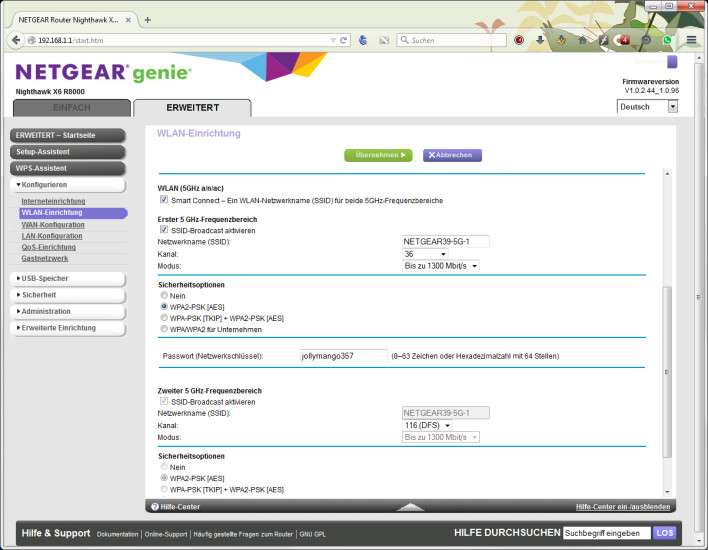Toggle SSID-Broadcast for the first 5 GHz band
The image size is (708, 550).
pos(164,230)
